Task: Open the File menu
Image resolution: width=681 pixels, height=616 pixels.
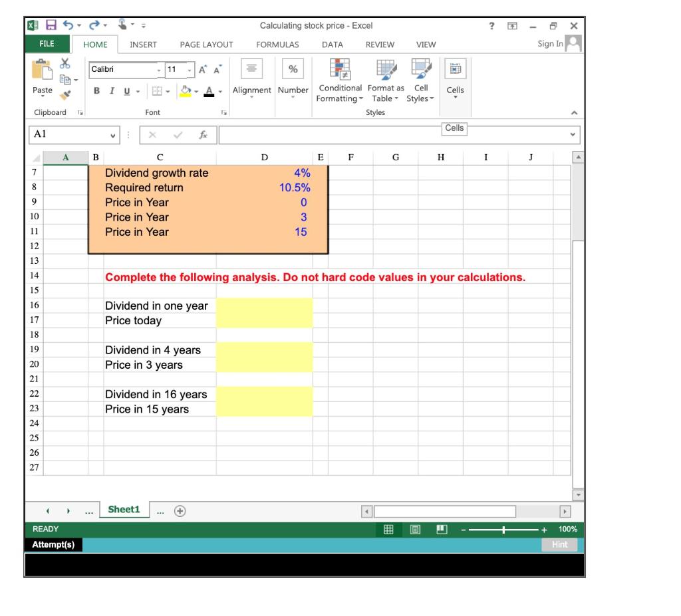Action: tap(45, 45)
